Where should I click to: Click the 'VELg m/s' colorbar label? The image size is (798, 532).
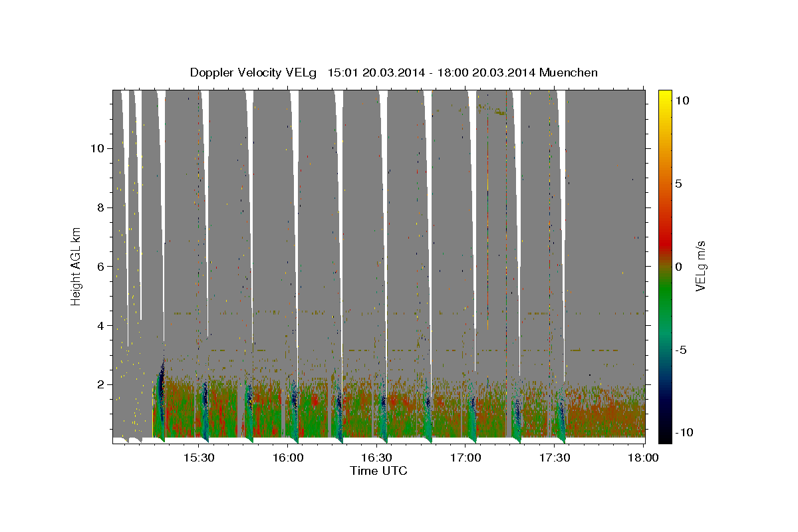700,266
